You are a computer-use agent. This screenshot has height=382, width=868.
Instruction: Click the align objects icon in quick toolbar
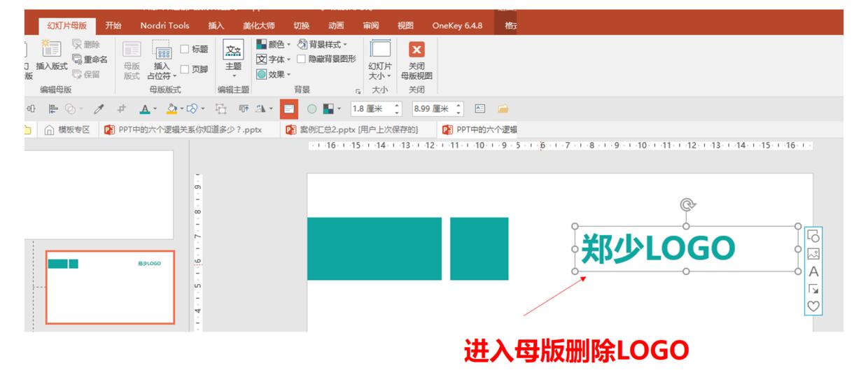(x=52, y=109)
